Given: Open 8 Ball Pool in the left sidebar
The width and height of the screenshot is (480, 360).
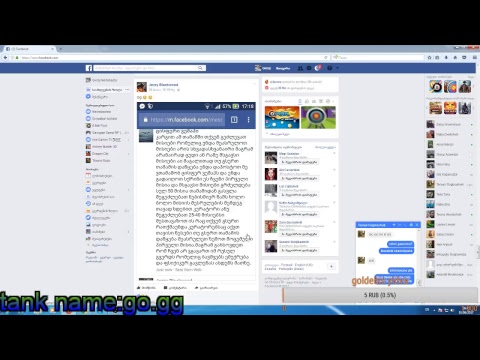Looking at the screenshot, I should (x=96, y=126).
